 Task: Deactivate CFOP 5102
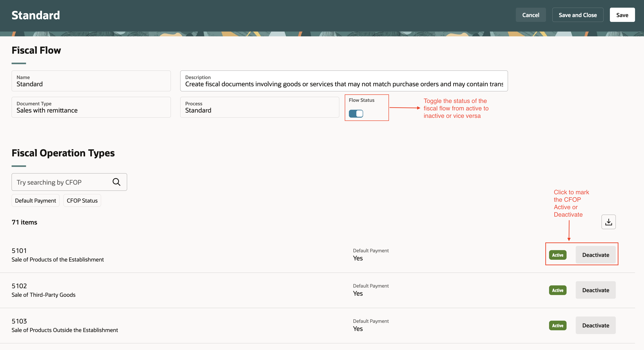[x=595, y=290]
